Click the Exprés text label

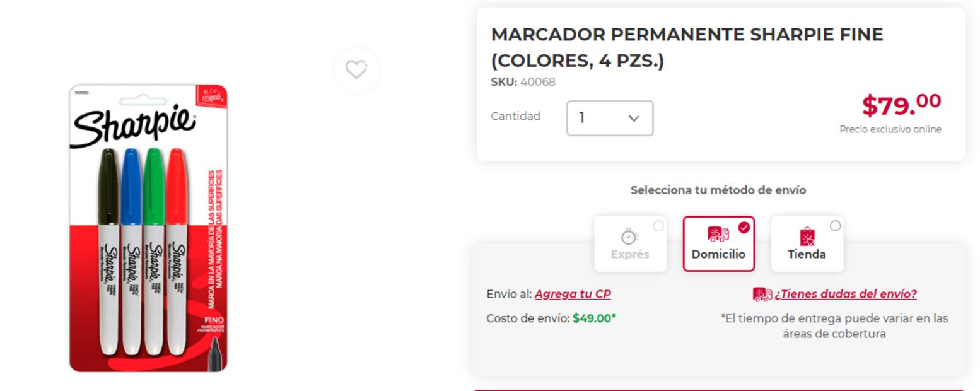[x=629, y=255]
